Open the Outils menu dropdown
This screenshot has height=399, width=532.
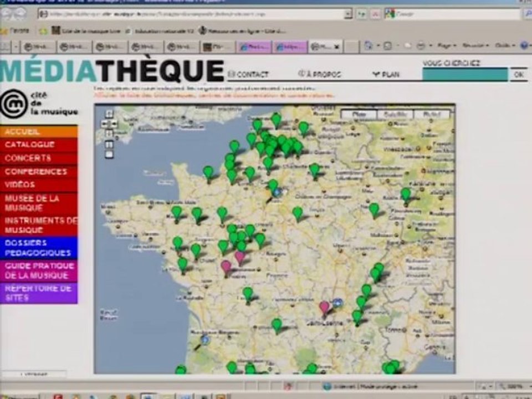click(505, 45)
